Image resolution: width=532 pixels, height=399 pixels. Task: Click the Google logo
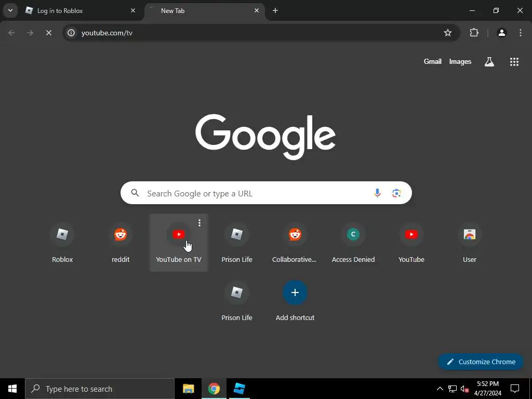pyautogui.click(x=265, y=137)
